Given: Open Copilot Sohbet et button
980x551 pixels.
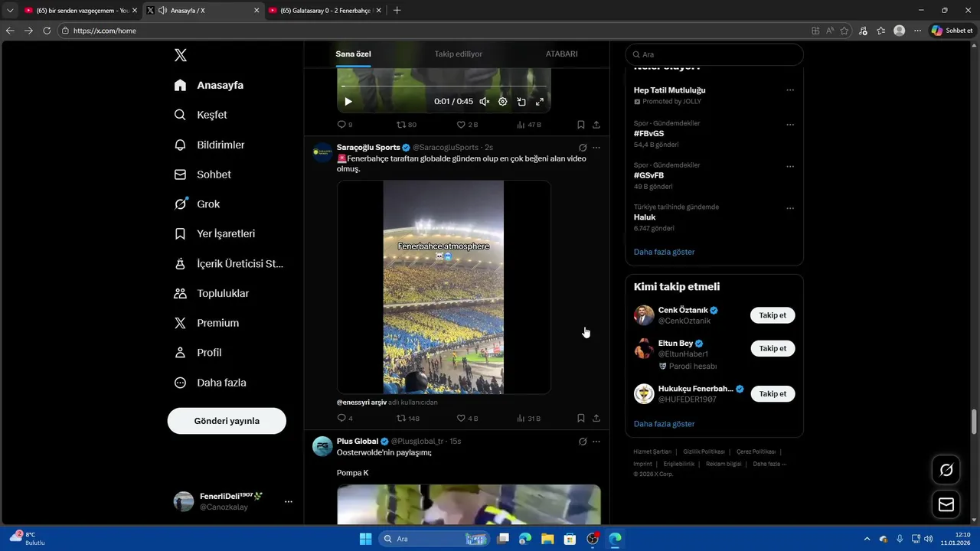Looking at the screenshot, I should pyautogui.click(x=952, y=31).
